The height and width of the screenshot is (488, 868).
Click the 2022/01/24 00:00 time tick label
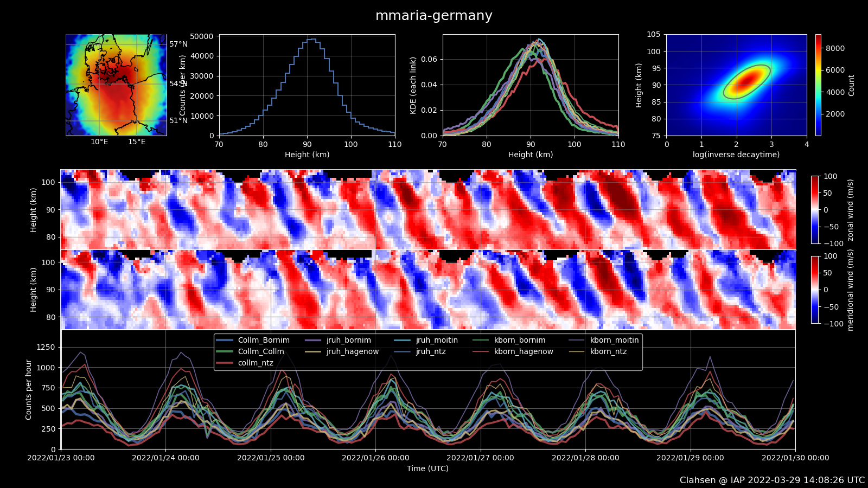click(165, 458)
